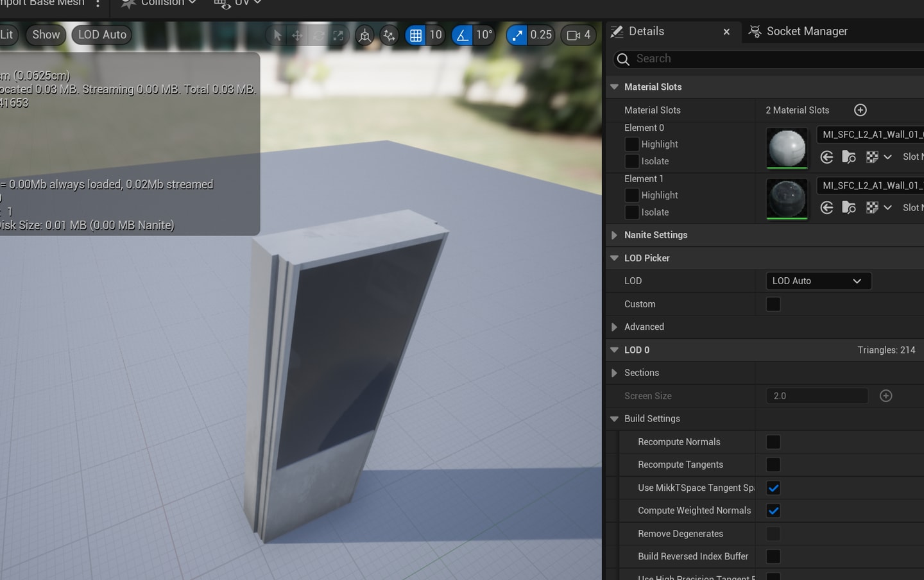Collapse the LOD 0 section
This screenshot has width=924, height=580.
point(614,350)
